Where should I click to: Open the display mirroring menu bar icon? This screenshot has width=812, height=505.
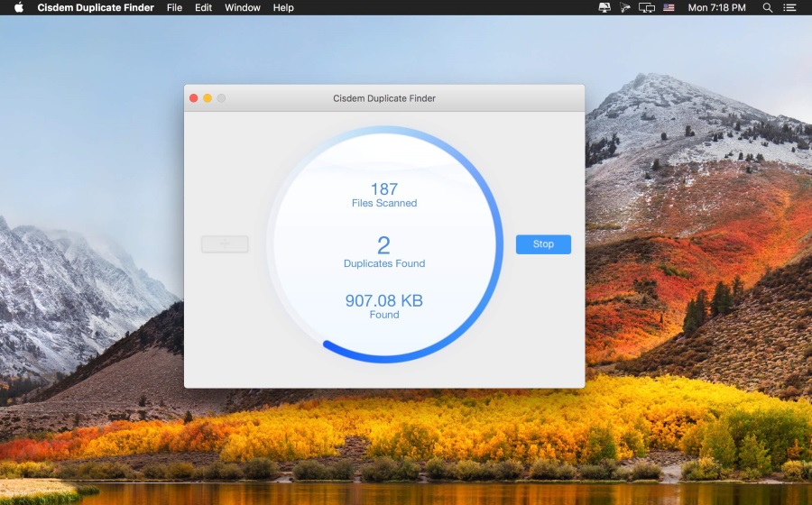pyautogui.click(x=646, y=7)
